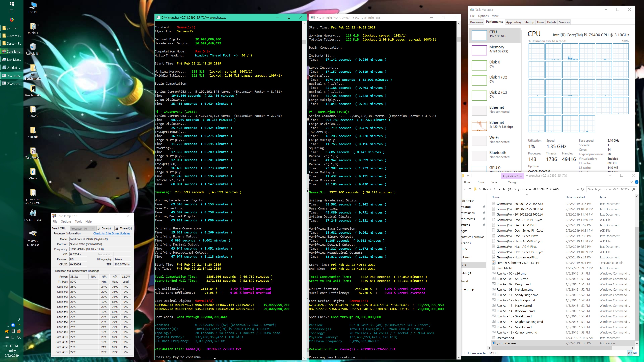The height and width of the screenshot is (362, 644).
Task: Select y-cruncher.exe in the file list
Action: click(506, 343)
